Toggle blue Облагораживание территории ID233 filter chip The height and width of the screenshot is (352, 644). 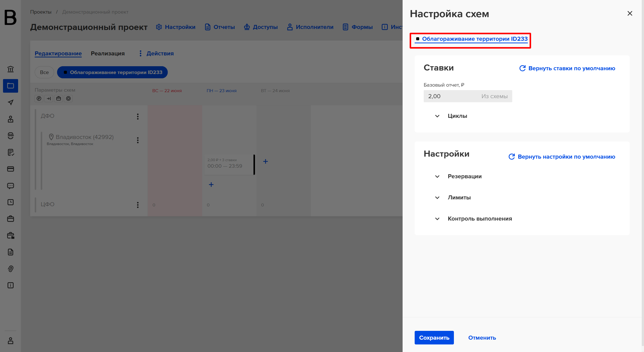tap(112, 72)
